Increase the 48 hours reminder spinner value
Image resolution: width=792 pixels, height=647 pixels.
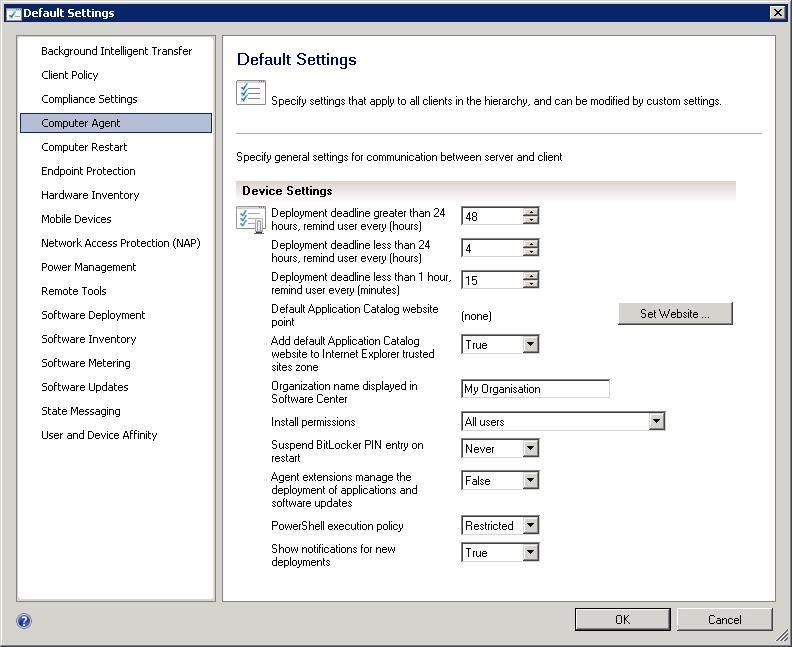tap(531, 211)
